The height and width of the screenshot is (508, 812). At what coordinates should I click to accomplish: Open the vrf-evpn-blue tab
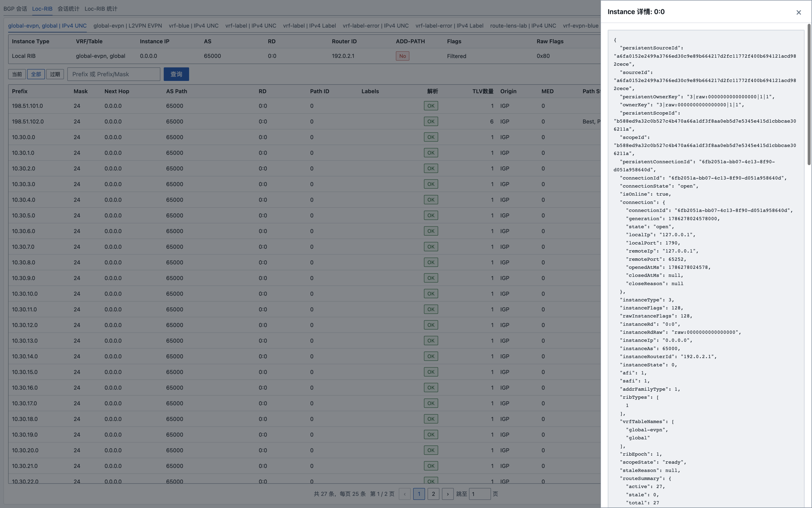(581, 25)
